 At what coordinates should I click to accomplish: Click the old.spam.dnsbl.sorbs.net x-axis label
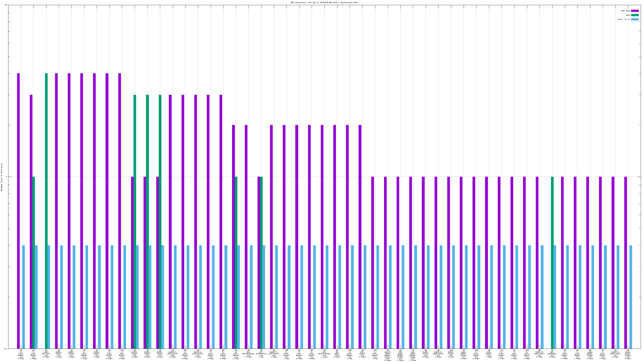click(x=400, y=355)
